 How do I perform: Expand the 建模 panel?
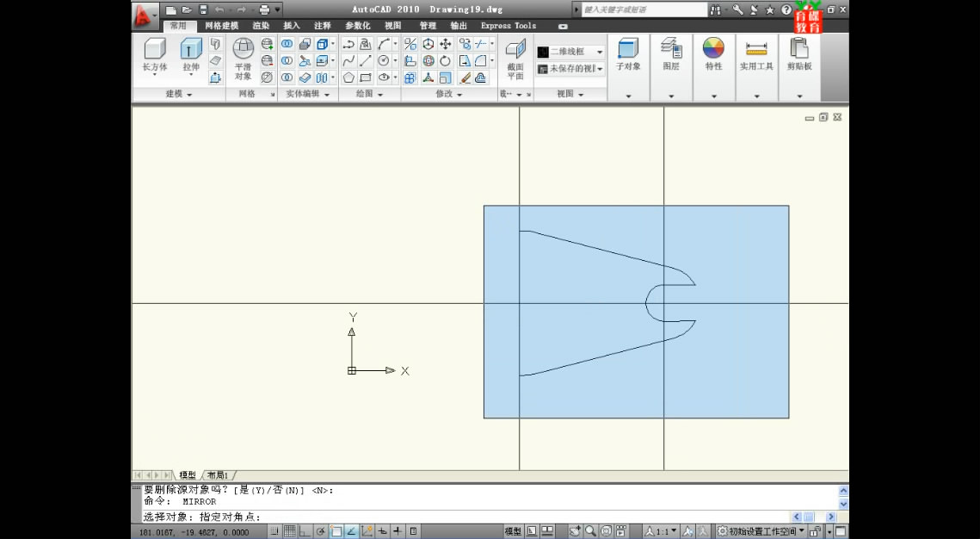[x=179, y=94]
